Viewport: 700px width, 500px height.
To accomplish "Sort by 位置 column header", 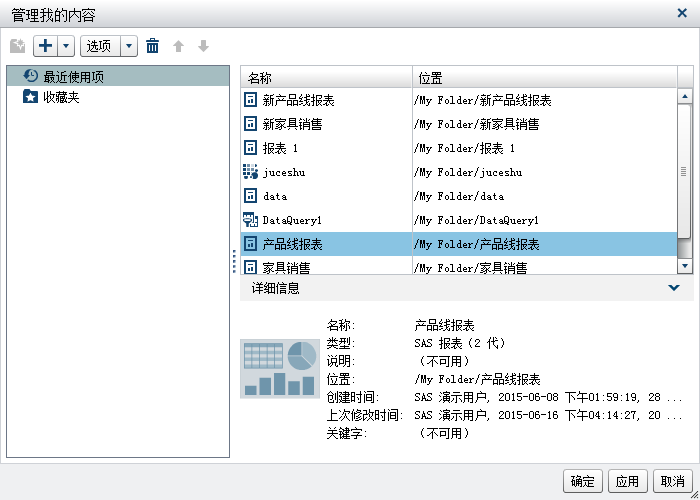I will tap(545, 77).
